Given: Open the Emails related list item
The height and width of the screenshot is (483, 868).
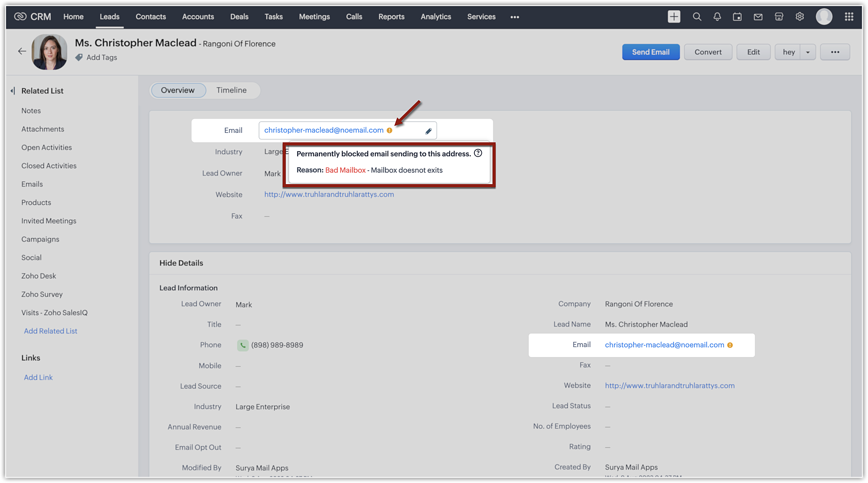Looking at the screenshot, I should tap(32, 184).
